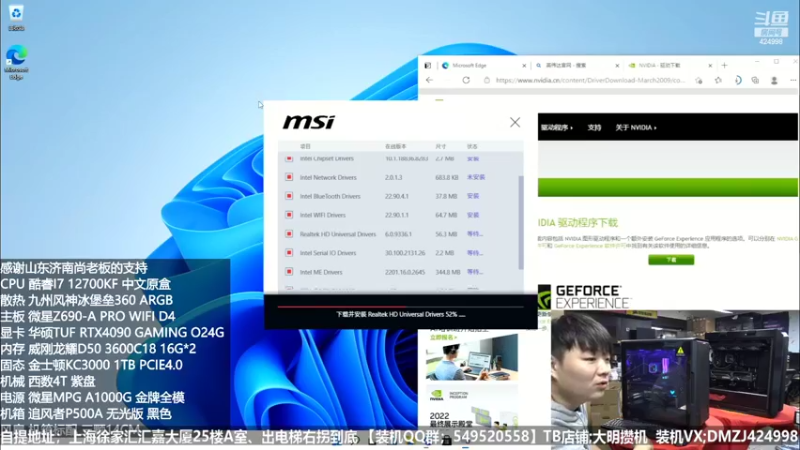This screenshot has height=450, width=800.
Task: Close the search results tab
Action: pos(617,65)
